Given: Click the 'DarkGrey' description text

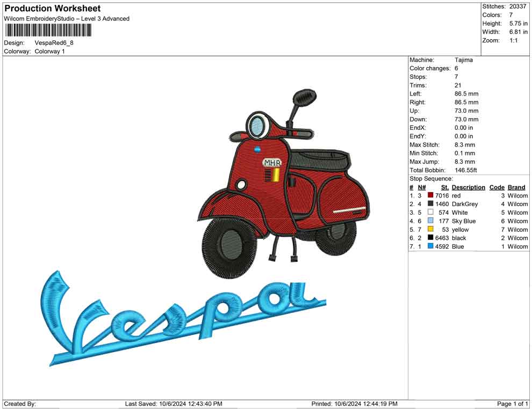Looking at the screenshot, I should 465,204.
